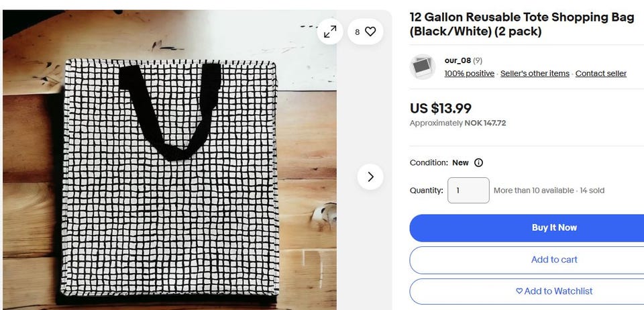Click the US $13.99 price
The image size is (644, 310).
441,108
